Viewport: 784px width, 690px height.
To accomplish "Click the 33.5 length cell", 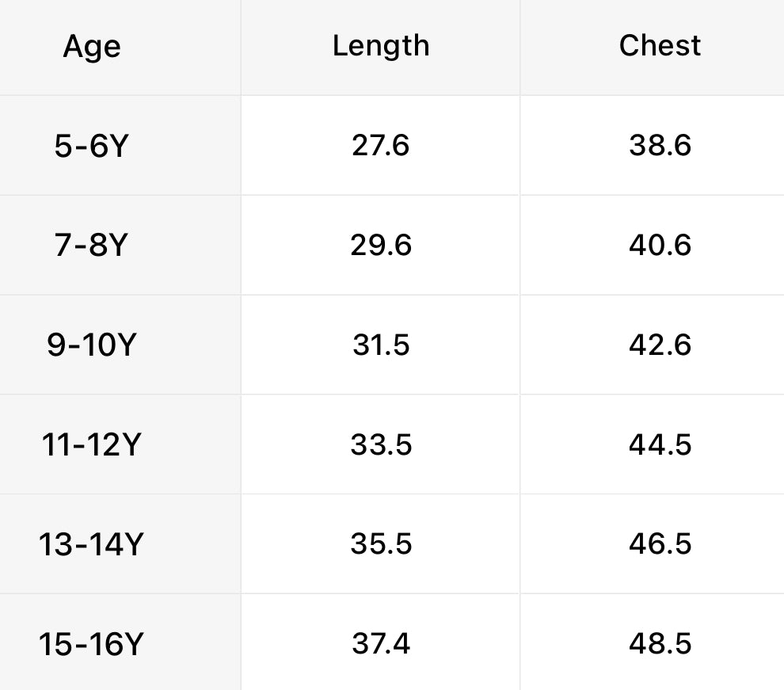I will click(381, 444).
